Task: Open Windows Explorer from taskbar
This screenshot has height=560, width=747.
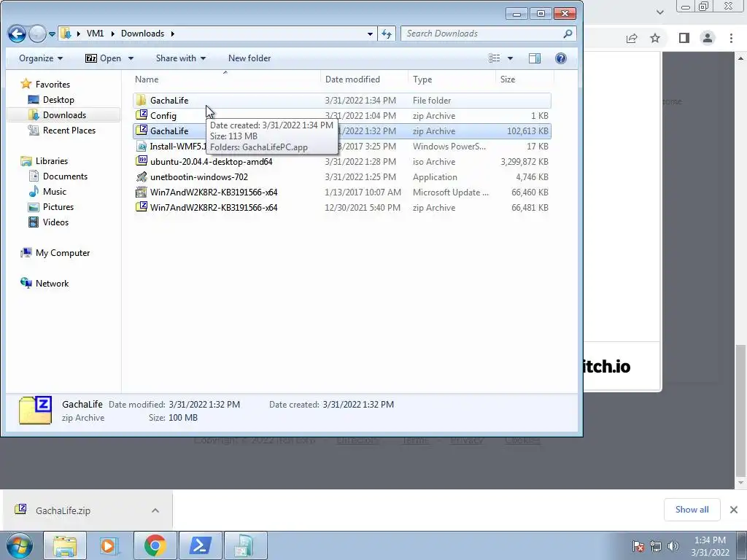Action: click(65, 545)
